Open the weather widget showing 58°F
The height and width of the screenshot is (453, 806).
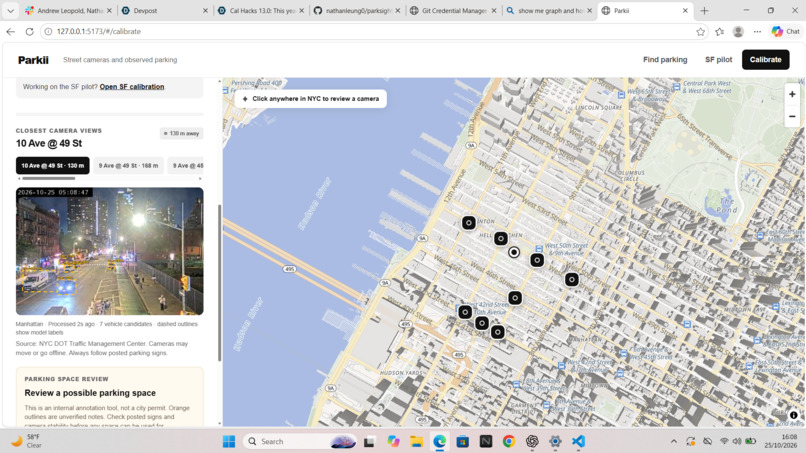coord(27,441)
